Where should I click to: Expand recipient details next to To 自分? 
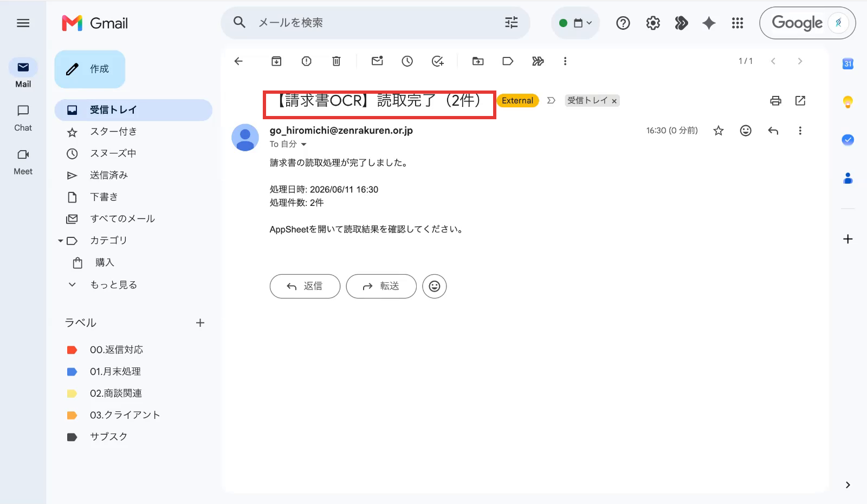coord(303,144)
